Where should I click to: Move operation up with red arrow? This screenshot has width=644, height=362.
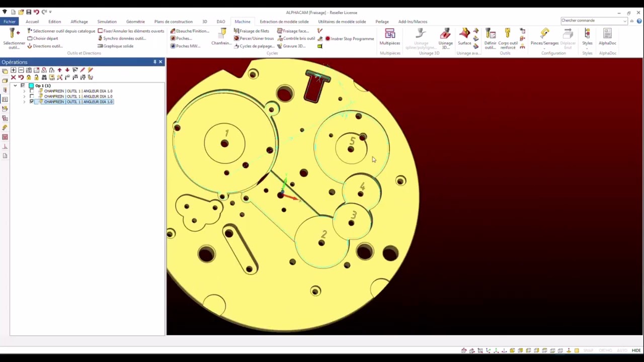pyautogui.click(x=59, y=70)
